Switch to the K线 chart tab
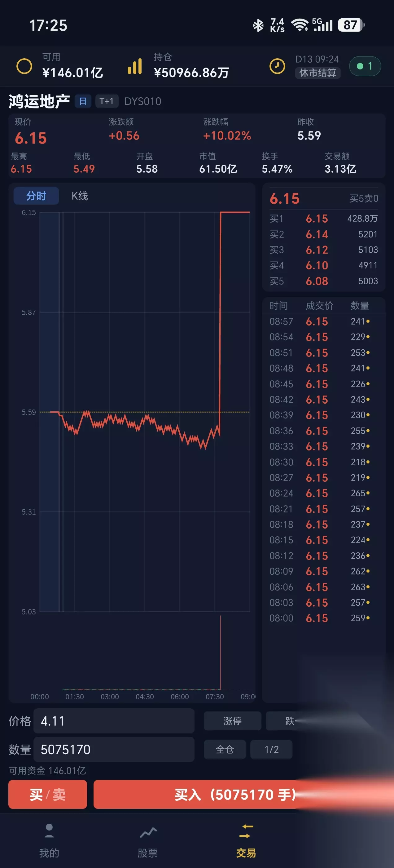Image resolution: width=394 pixels, height=868 pixels. coord(80,196)
